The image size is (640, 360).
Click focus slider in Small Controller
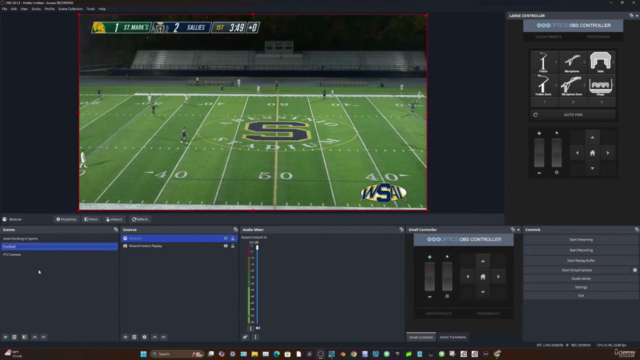[447, 276]
